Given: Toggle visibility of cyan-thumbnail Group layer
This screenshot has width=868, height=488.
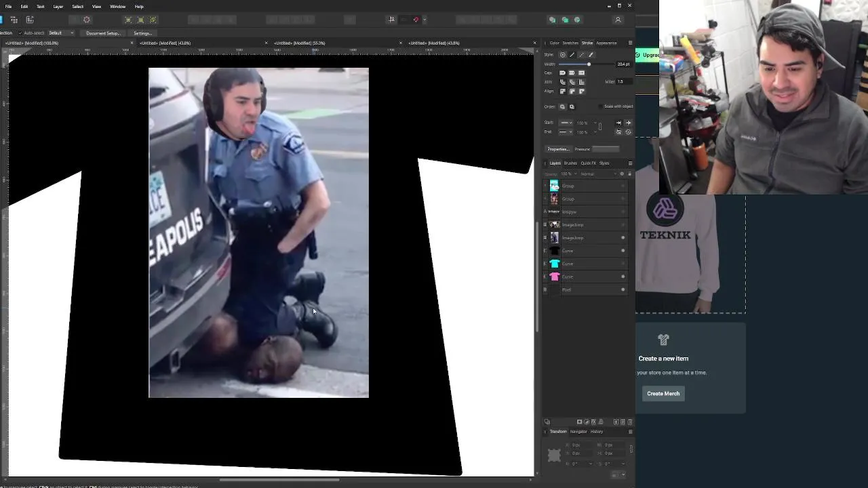Looking at the screenshot, I should click(623, 186).
